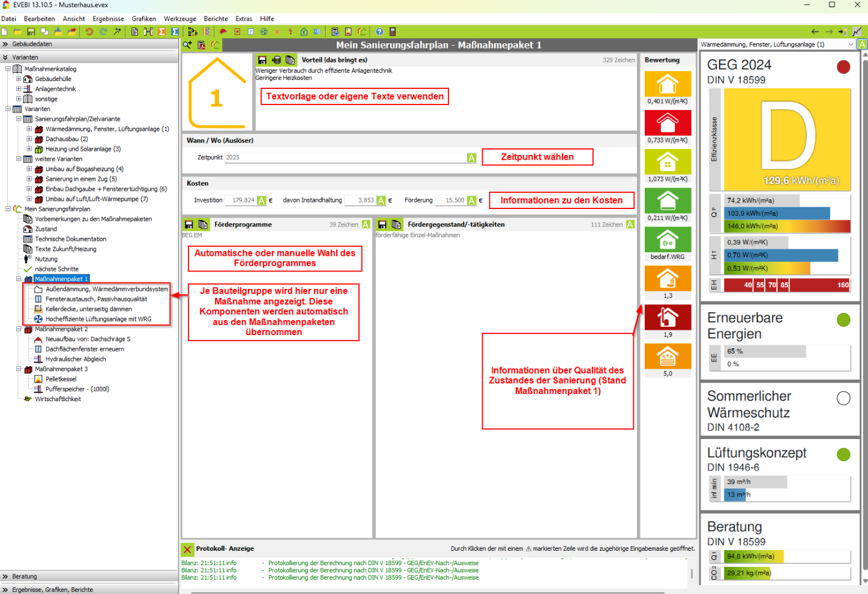This screenshot has height=594, width=868.
Task: Toggle the 'A' button beside Förderung value
Action: point(472,201)
